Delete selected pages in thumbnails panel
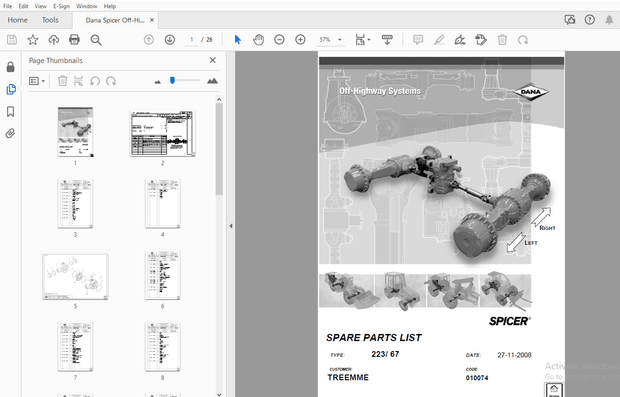 (62, 81)
